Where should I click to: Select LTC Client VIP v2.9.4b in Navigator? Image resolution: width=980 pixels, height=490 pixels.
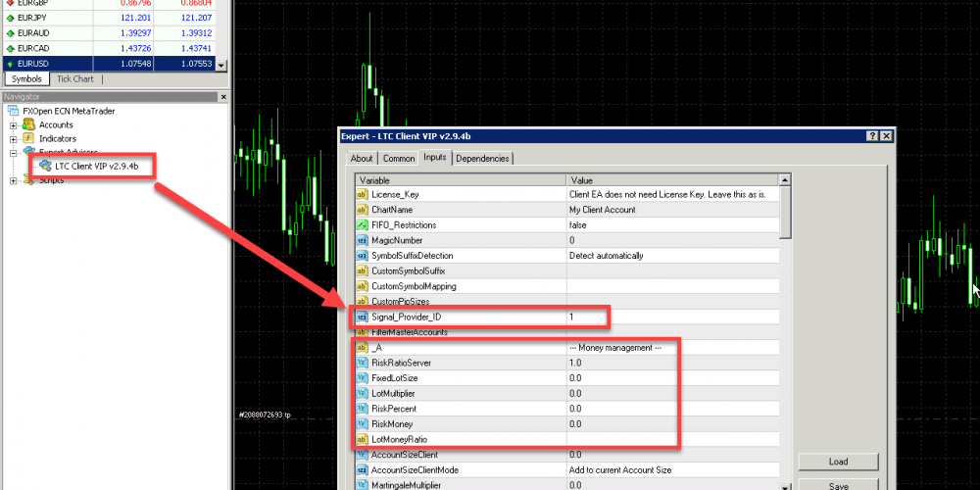[x=96, y=167]
